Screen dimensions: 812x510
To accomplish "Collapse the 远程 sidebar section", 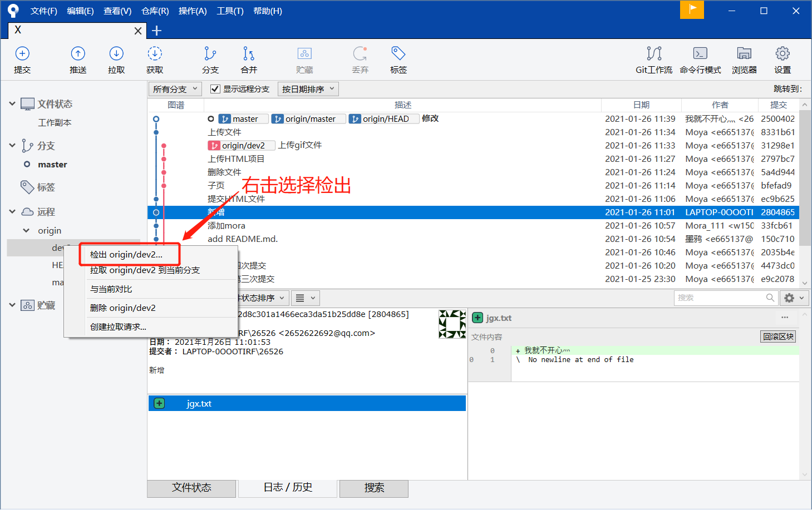I will (x=12, y=211).
